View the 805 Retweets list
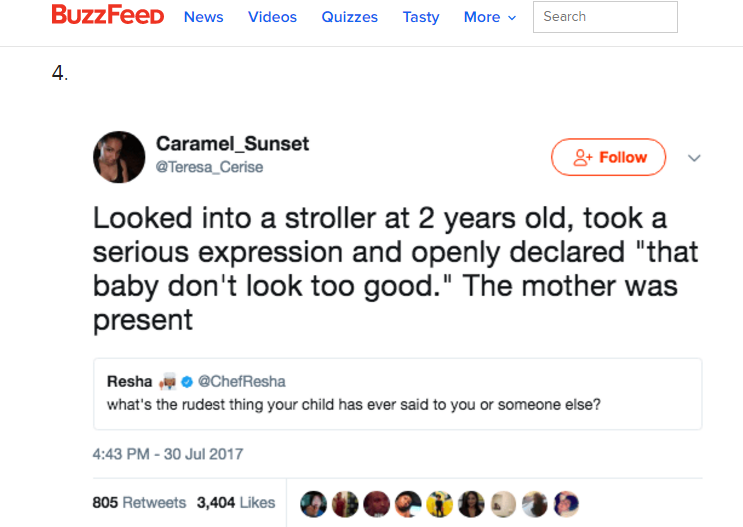Image resolution: width=743 pixels, height=527 pixels. coord(139,502)
